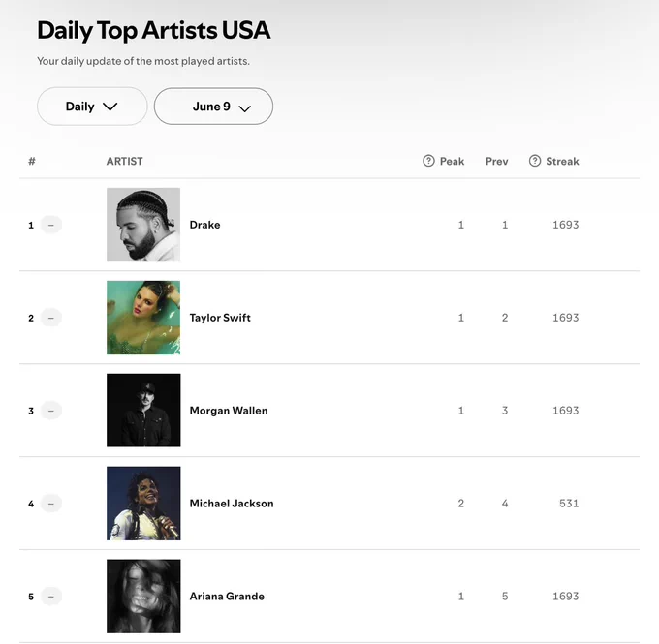The height and width of the screenshot is (644, 659).
Task: Open Michael Jackson's artist photo thumbnail
Action: point(143,504)
